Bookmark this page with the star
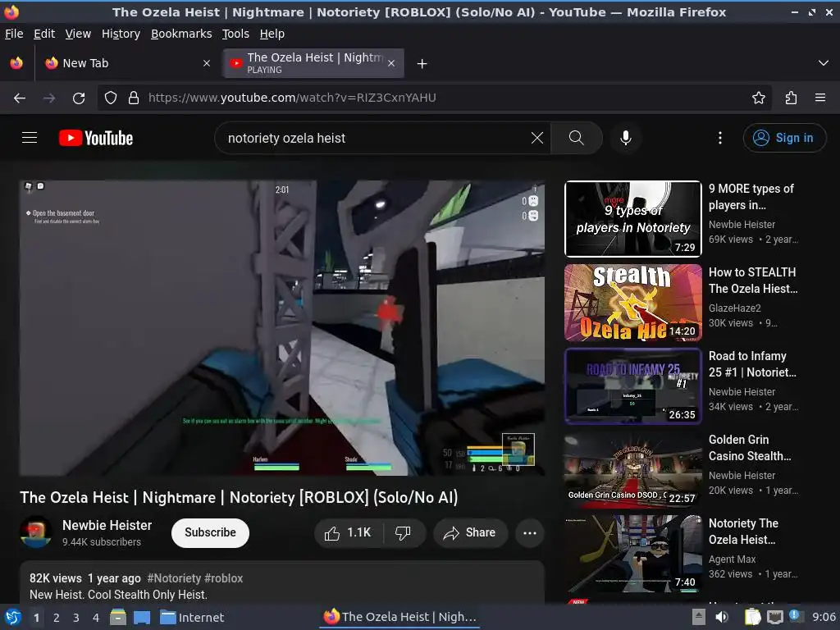Image resolution: width=840 pixels, height=630 pixels. tap(758, 98)
